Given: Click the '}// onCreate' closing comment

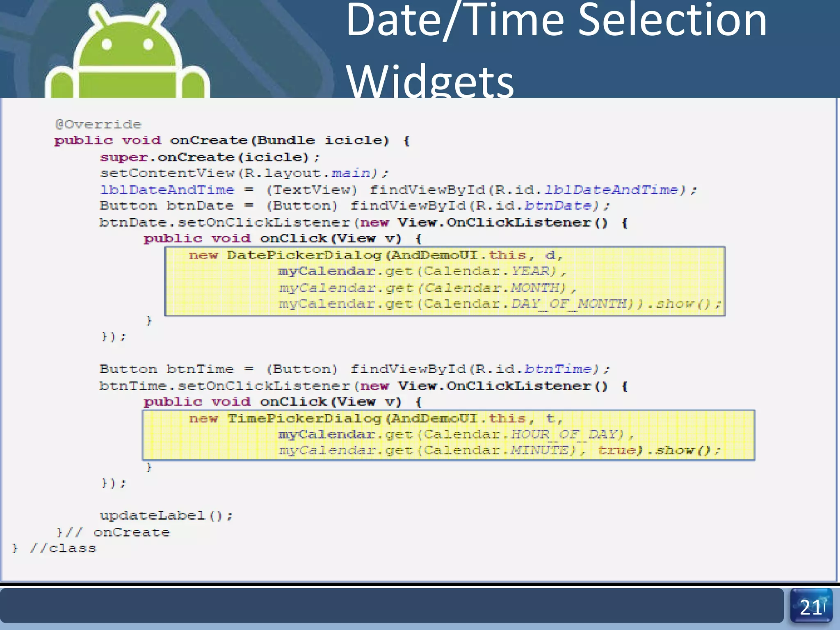Looking at the screenshot, I should click(113, 532).
